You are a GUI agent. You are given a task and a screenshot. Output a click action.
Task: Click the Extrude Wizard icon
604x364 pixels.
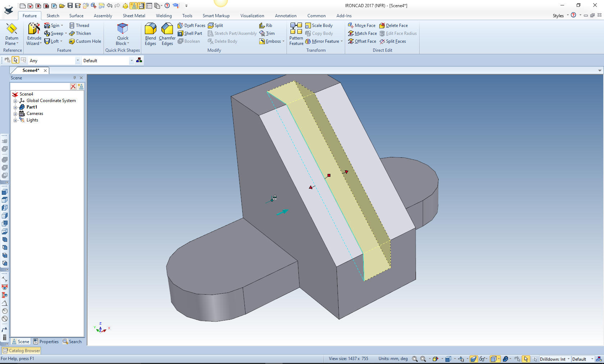[x=34, y=29]
